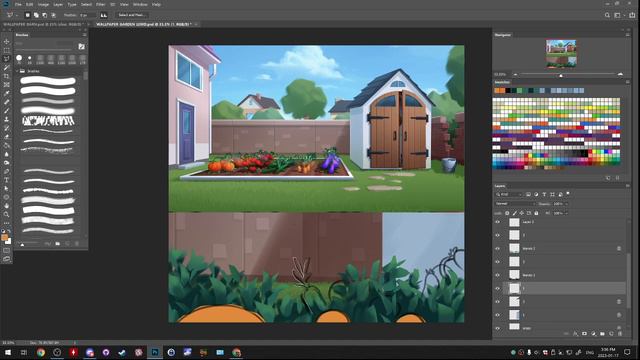
Task: Toggle the layer filtering on/off switch
Action: pyautogui.click(x=568, y=194)
